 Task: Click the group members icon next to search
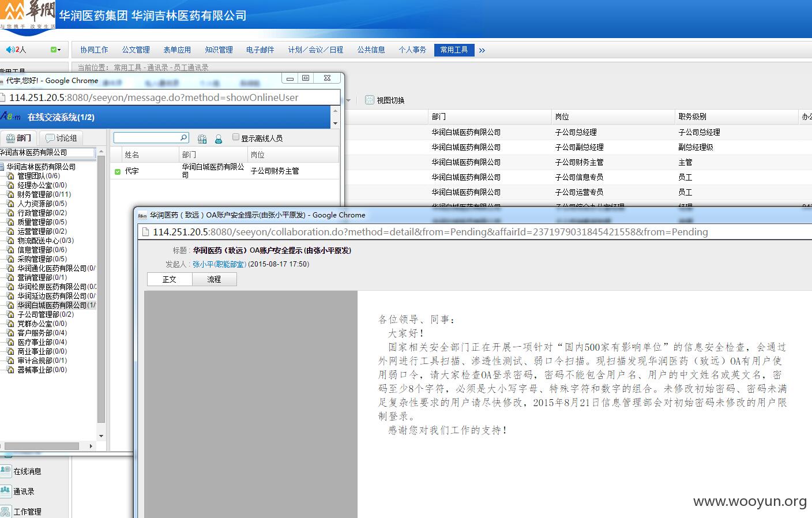[x=202, y=138]
